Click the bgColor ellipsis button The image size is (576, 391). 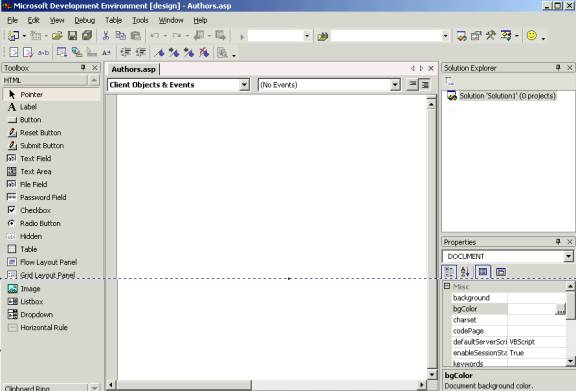pyautogui.click(x=561, y=309)
